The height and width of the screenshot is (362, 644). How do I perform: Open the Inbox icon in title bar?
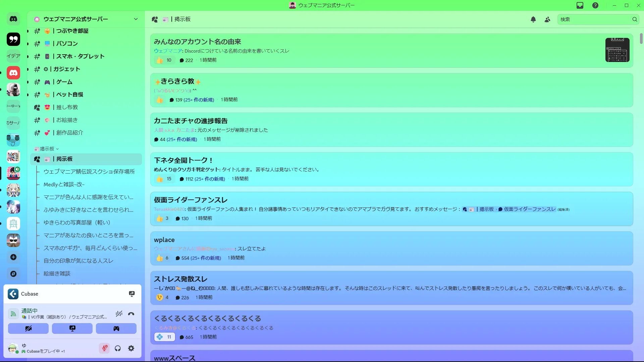pos(580,5)
